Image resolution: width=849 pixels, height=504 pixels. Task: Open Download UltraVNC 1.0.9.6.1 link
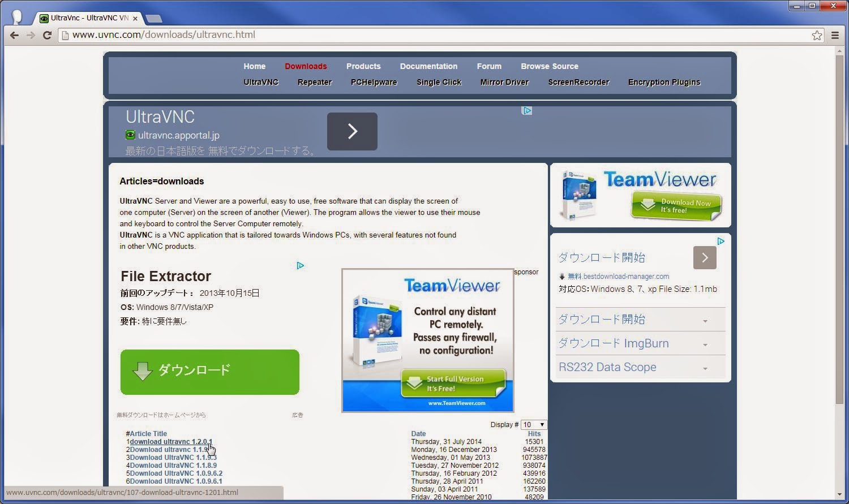176,481
